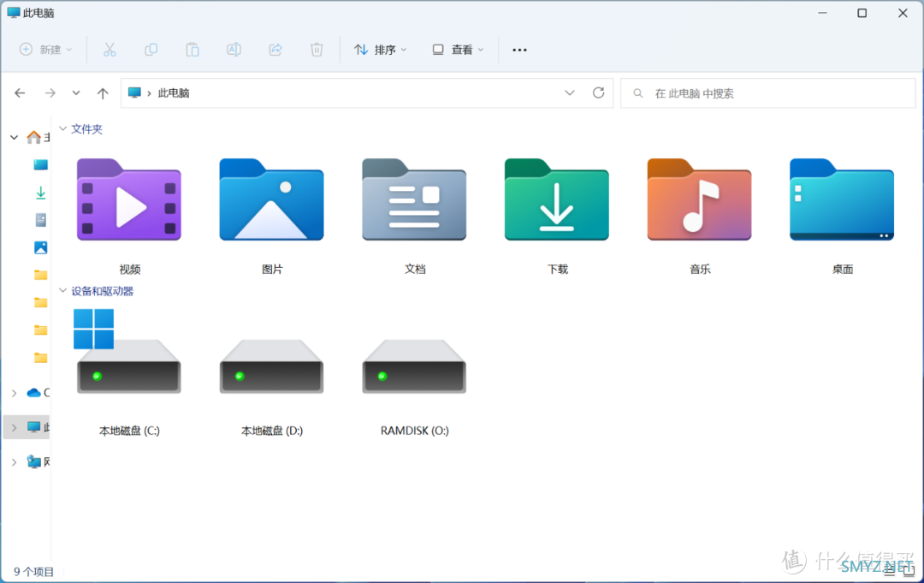The image size is (924, 583).
Task: Click the computer icon in address bar
Action: click(134, 93)
